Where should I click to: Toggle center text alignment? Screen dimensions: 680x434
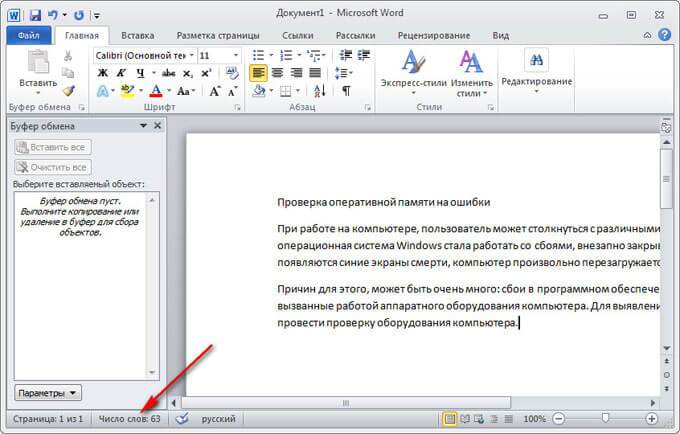click(x=277, y=73)
